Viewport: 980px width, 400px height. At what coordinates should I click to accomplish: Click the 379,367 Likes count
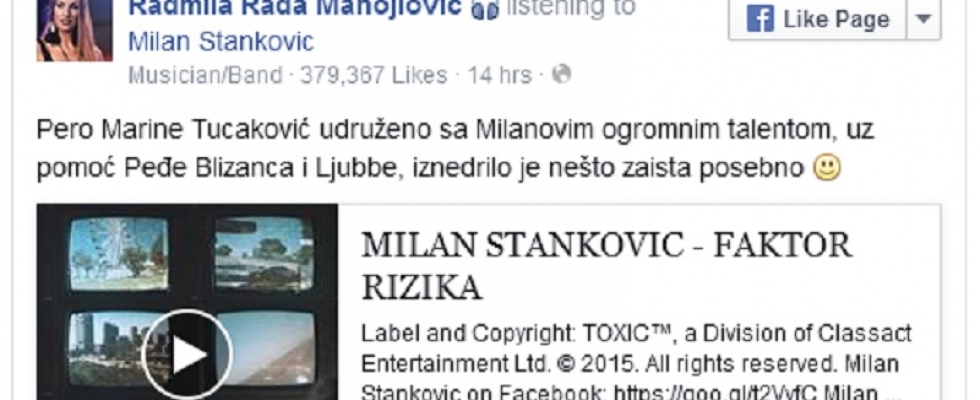point(374,76)
